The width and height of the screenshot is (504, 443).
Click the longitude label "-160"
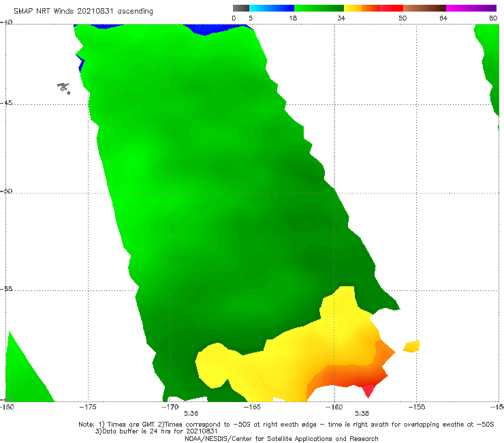coord(334,407)
